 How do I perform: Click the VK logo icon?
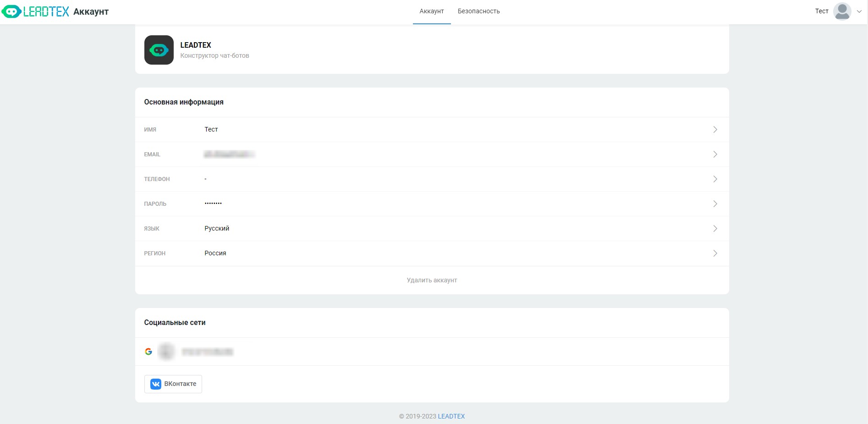(156, 384)
